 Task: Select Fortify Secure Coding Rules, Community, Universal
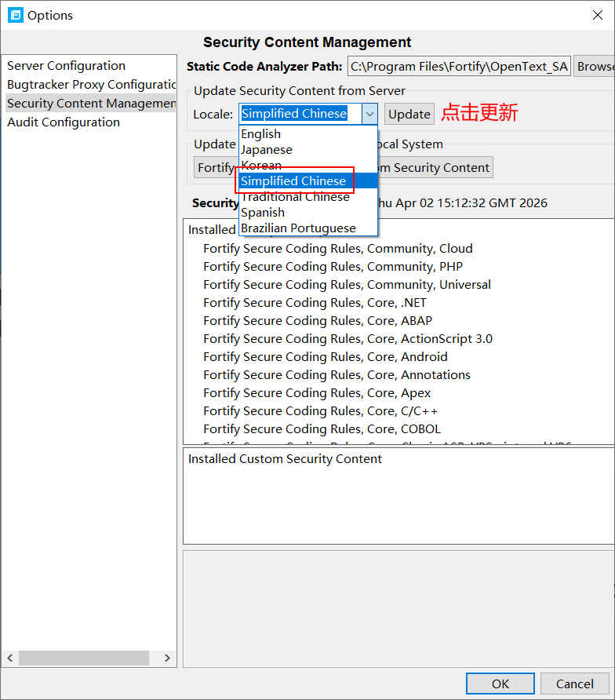click(x=348, y=284)
